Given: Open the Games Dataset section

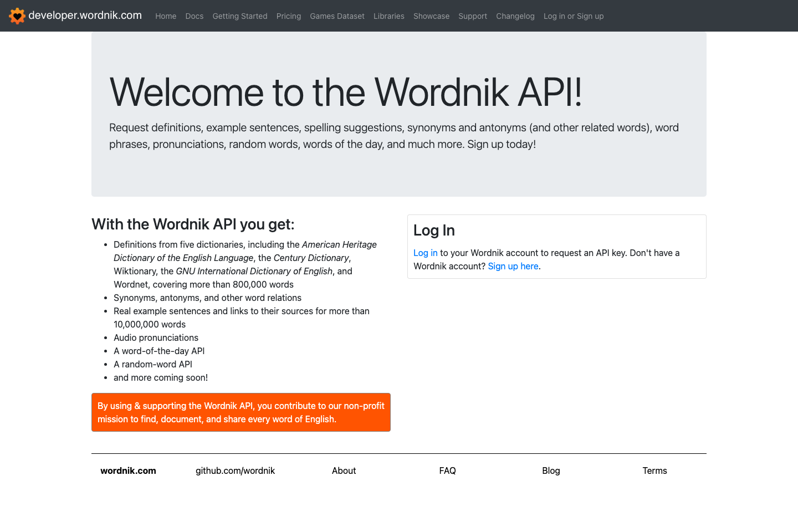Looking at the screenshot, I should point(337,16).
